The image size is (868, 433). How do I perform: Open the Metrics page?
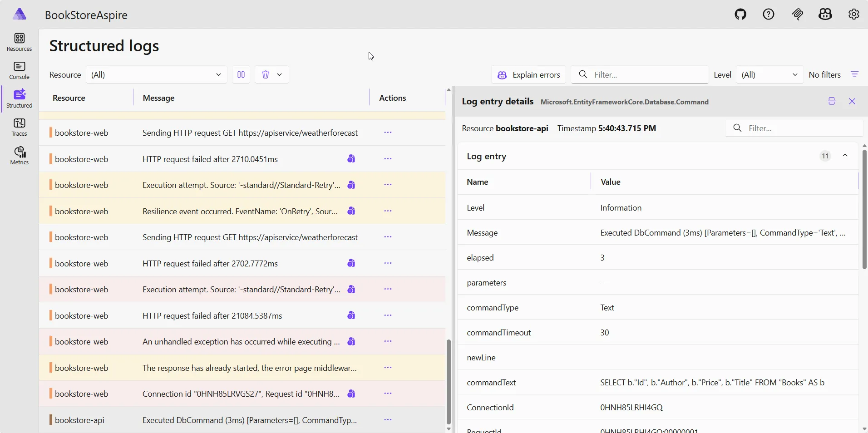click(20, 156)
